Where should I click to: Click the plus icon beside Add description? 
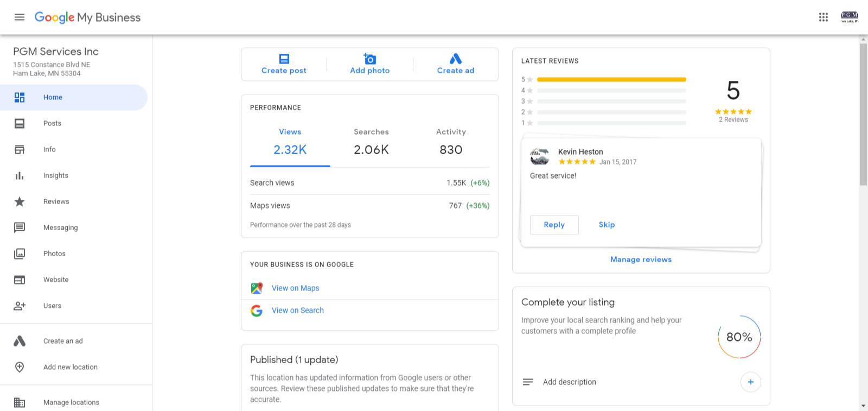tap(751, 382)
